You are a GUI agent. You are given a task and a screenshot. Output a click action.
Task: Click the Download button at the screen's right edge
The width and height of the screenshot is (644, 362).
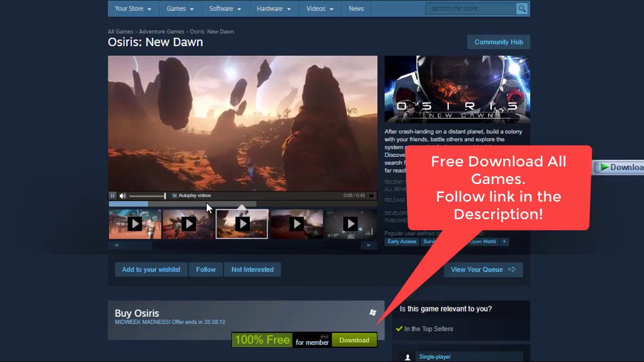pos(619,167)
